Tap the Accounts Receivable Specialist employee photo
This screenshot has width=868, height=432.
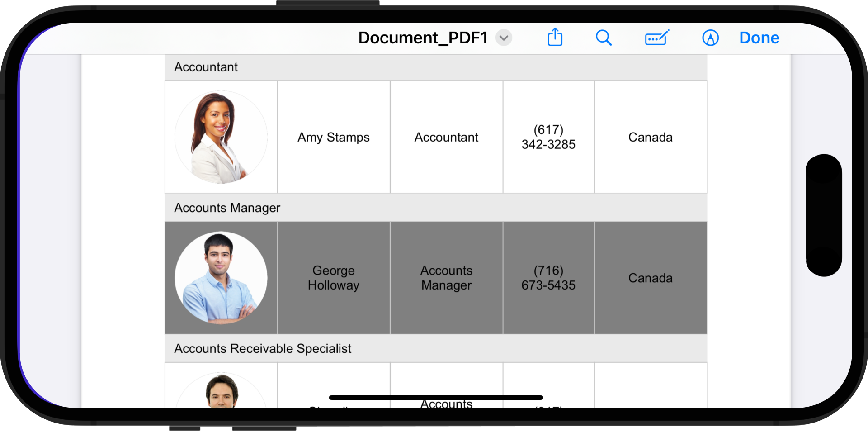[x=222, y=390]
